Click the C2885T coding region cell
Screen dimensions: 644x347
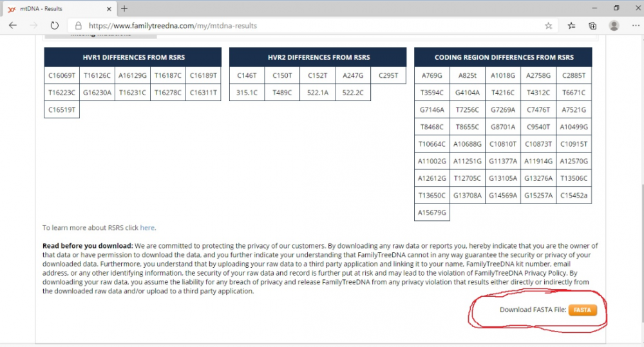tap(574, 75)
